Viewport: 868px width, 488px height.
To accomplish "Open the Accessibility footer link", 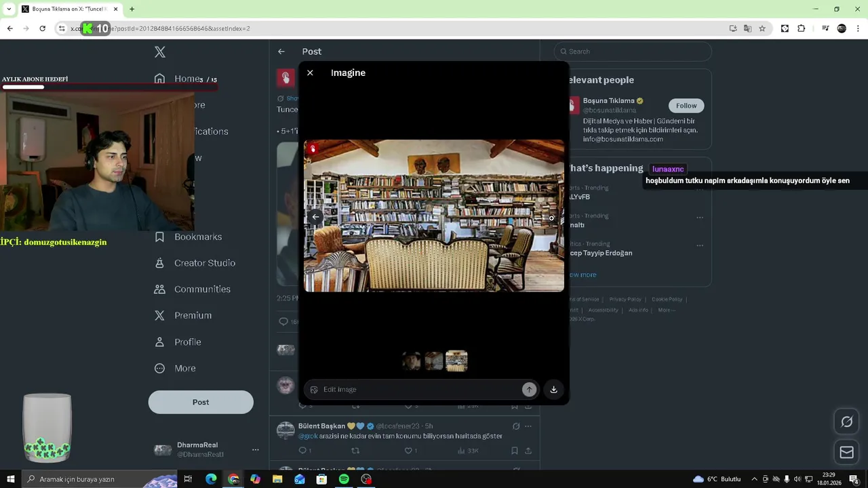I will (x=603, y=310).
